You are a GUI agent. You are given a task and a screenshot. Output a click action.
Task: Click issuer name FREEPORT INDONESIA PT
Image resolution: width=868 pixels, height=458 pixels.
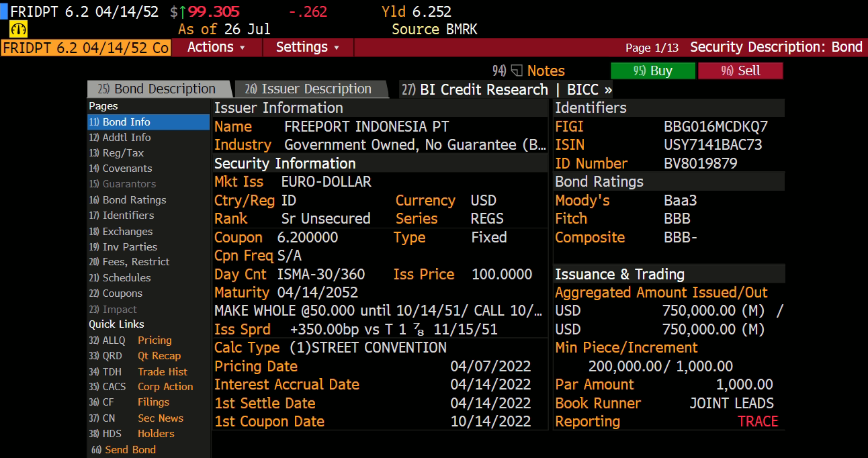(366, 126)
